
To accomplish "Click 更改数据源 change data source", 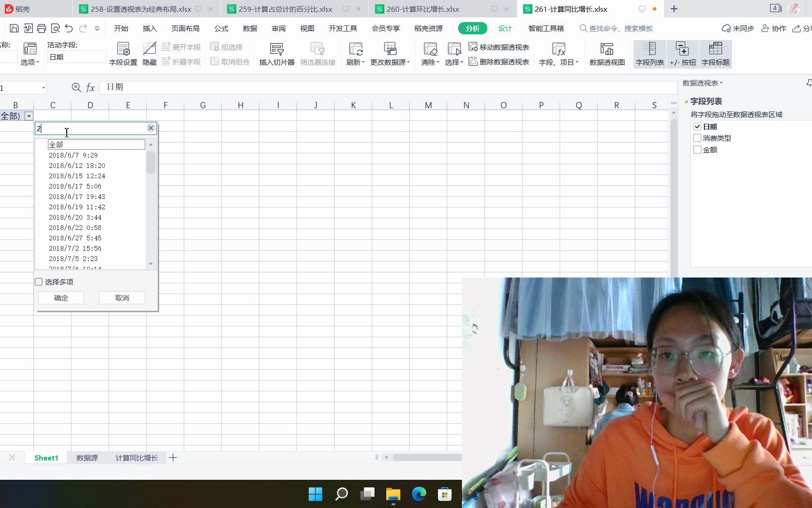I will pyautogui.click(x=390, y=54).
